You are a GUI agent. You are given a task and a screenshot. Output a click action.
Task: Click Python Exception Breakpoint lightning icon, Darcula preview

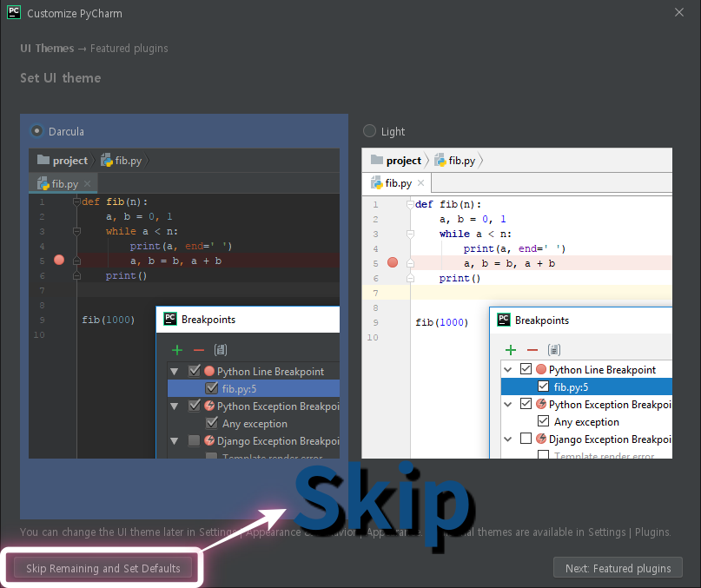(209, 406)
